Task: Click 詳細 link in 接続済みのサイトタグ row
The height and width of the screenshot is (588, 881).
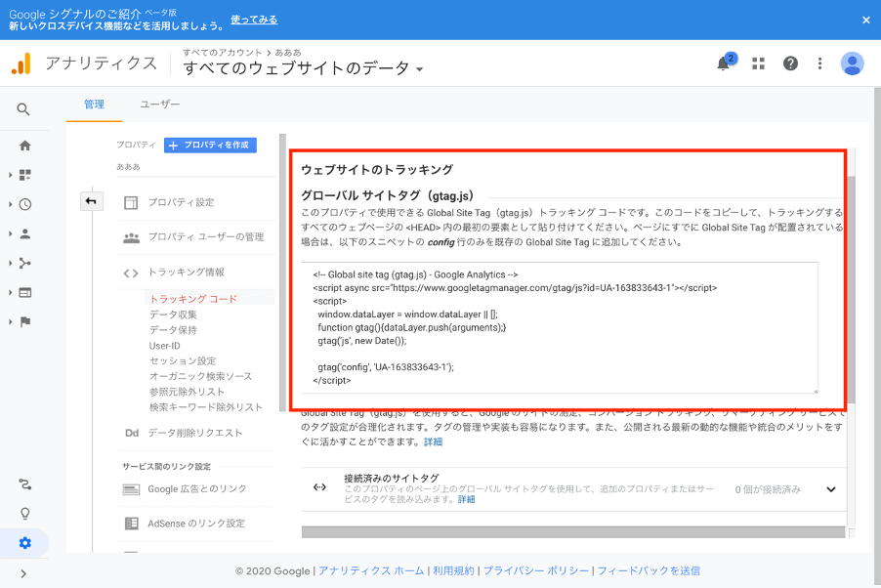Action: coord(466,499)
